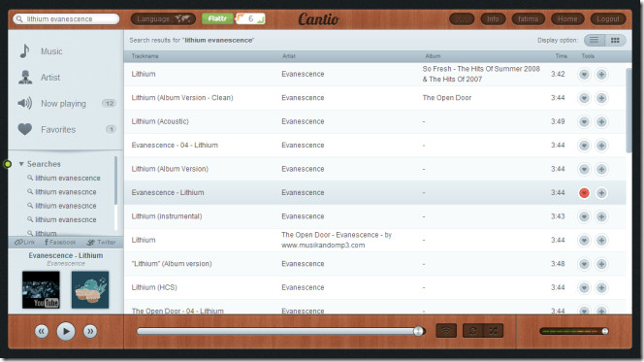Viewport: 644px width, 362px height.
Task: Go back to the previous track
Action: pyautogui.click(x=42, y=331)
